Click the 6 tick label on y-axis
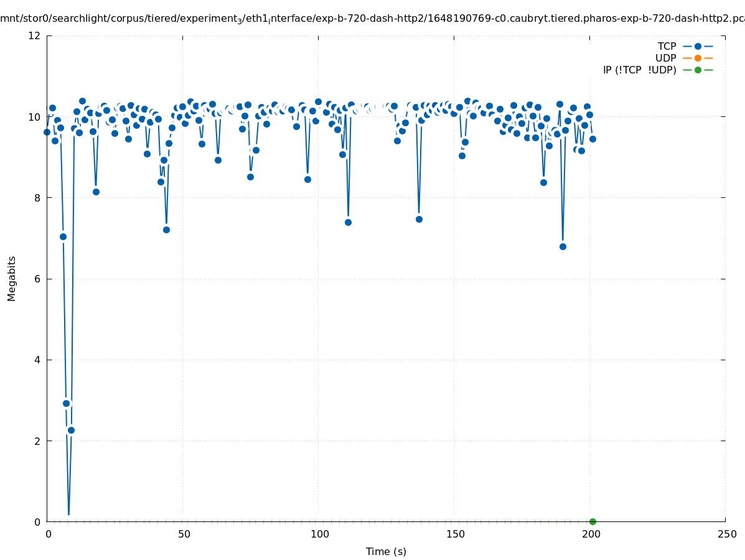Viewport: 745px width, 560px height. [x=37, y=279]
